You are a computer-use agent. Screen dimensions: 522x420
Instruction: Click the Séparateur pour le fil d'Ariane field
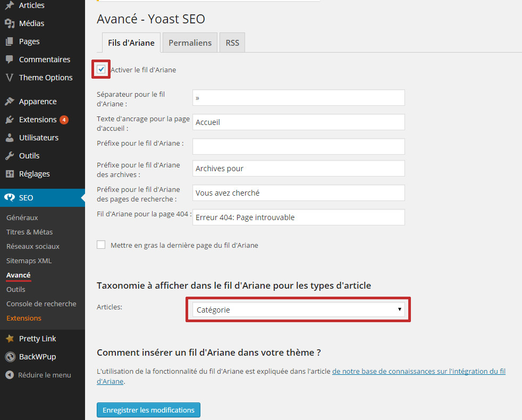click(x=299, y=98)
